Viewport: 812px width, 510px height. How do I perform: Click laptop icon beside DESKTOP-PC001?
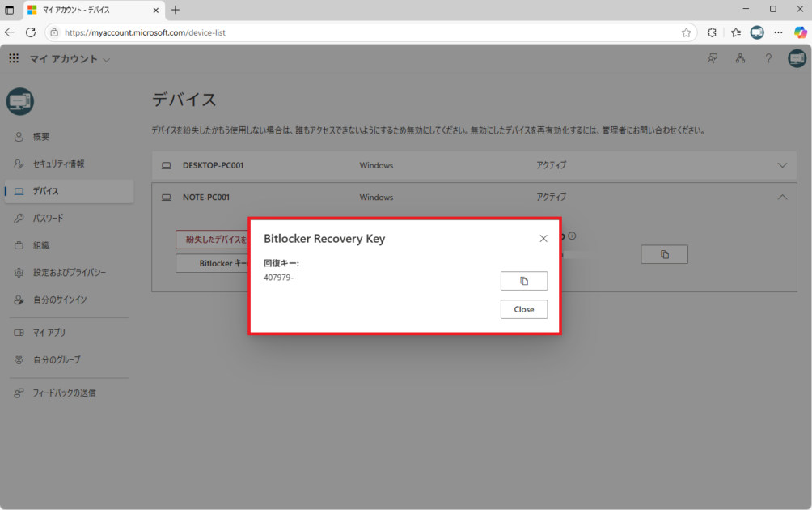(x=167, y=165)
